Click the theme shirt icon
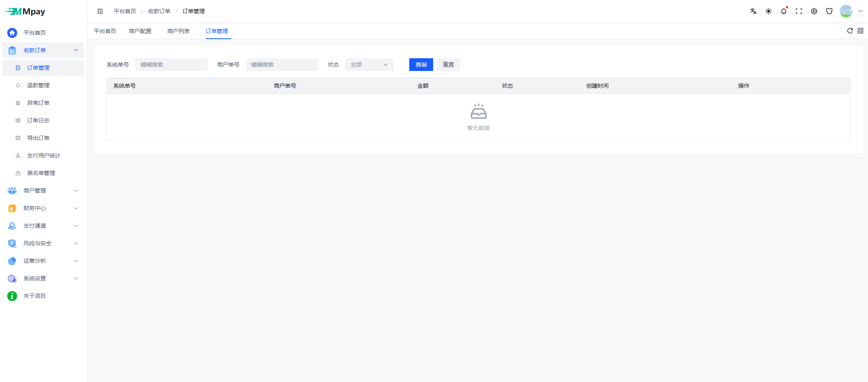 829,11
